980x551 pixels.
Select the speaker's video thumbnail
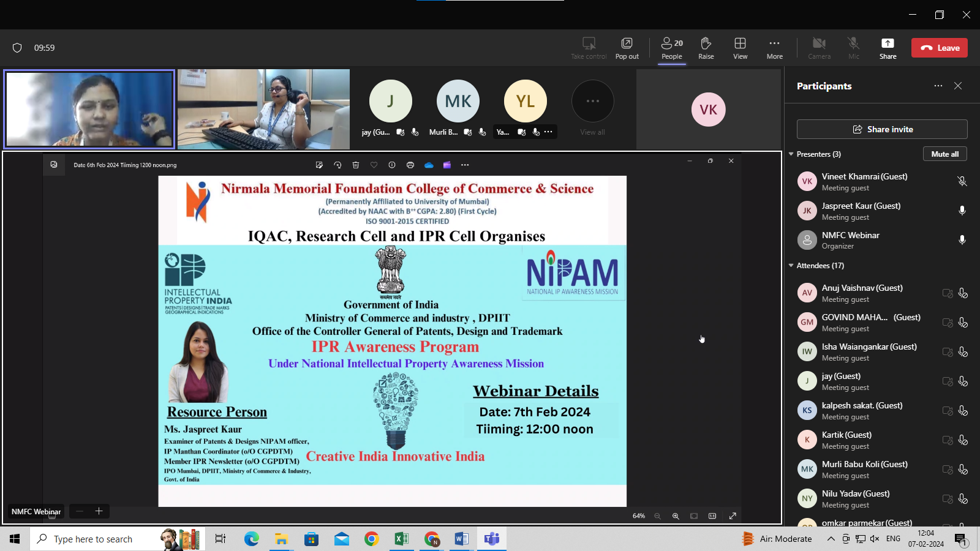pos(89,109)
